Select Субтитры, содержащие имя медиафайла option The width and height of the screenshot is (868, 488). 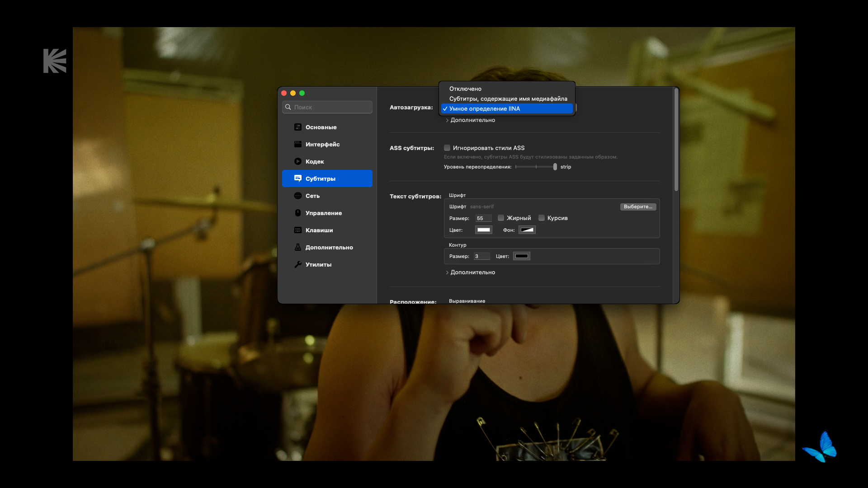pyautogui.click(x=508, y=99)
